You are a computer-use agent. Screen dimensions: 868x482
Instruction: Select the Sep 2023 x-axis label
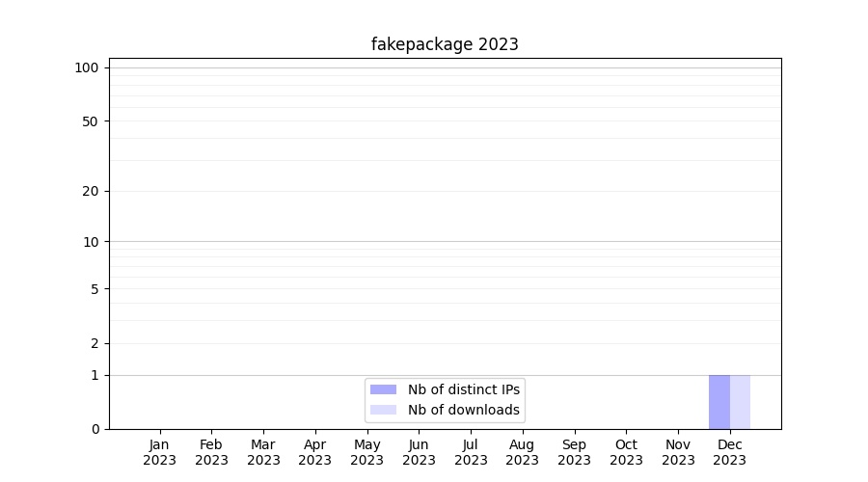574,452
